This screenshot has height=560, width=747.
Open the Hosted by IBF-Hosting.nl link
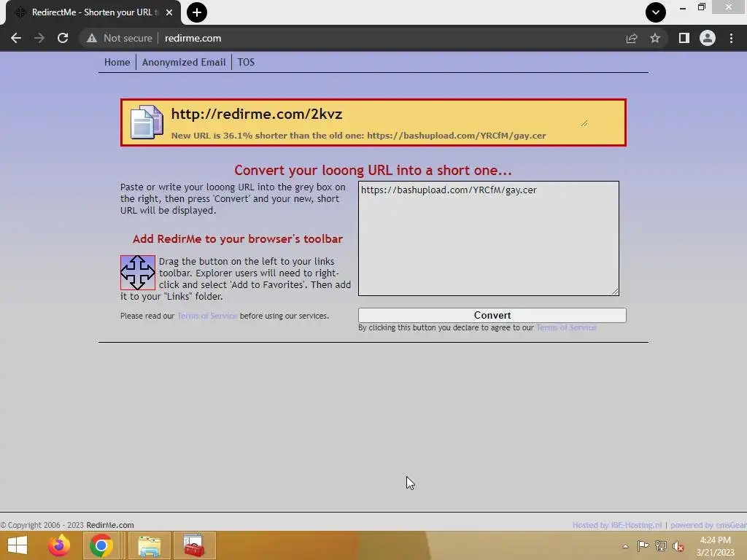pos(617,525)
